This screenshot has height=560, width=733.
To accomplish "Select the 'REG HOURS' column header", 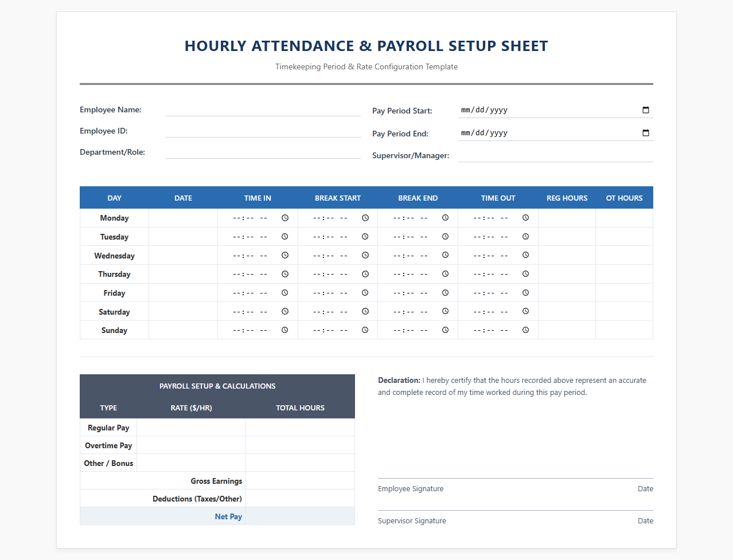I will [x=567, y=198].
